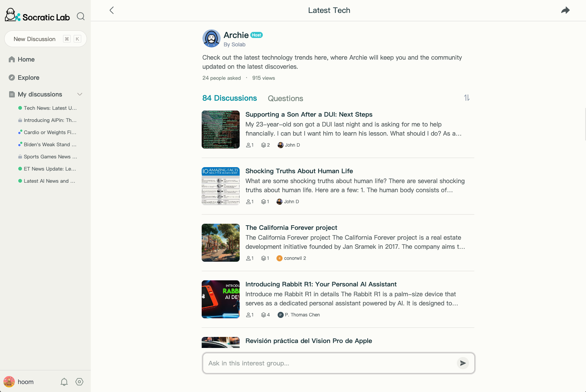Open the California Forever street thumbnail

point(221,243)
